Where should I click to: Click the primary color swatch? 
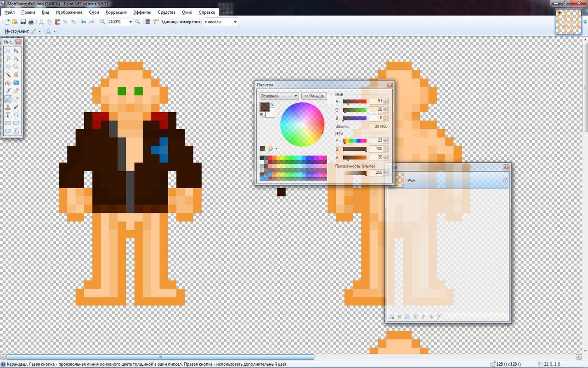click(x=264, y=107)
